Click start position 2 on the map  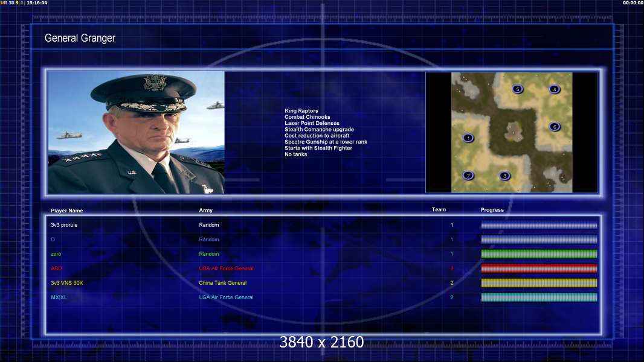pyautogui.click(x=468, y=176)
